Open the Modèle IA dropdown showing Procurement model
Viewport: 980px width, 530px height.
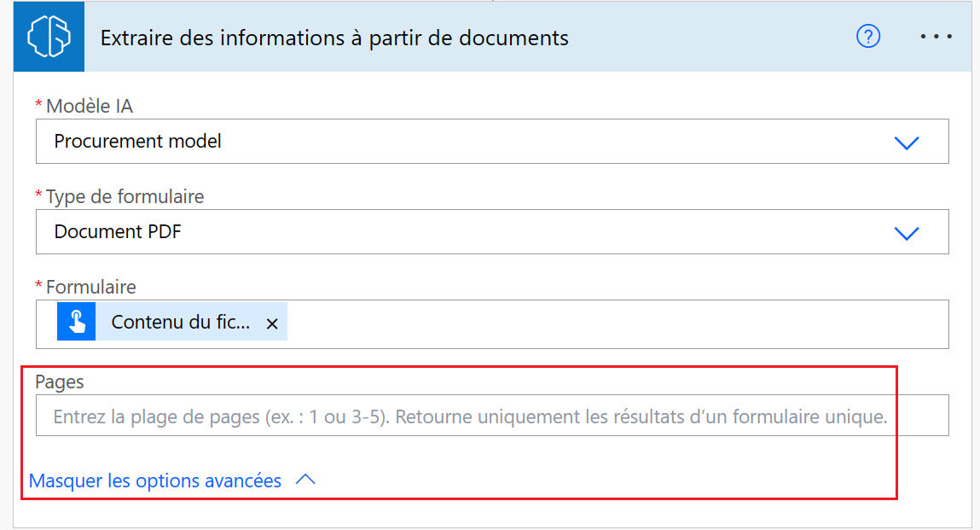[490, 141]
